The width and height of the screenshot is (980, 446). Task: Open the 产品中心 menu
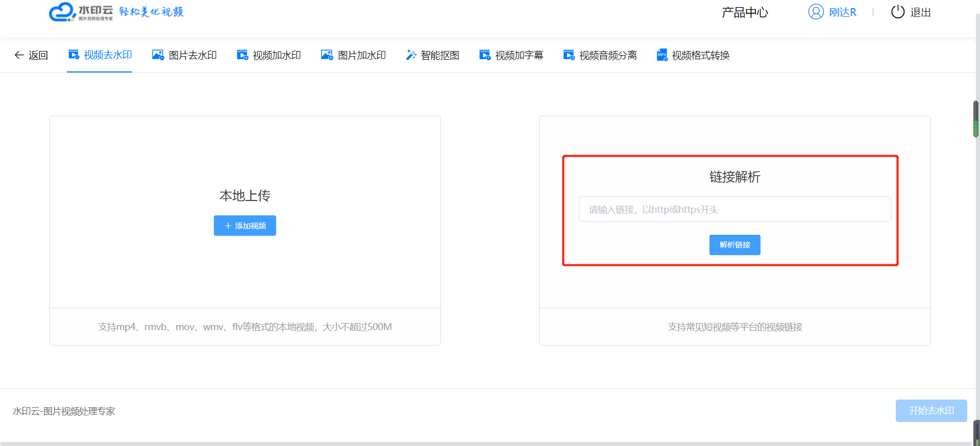745,12
